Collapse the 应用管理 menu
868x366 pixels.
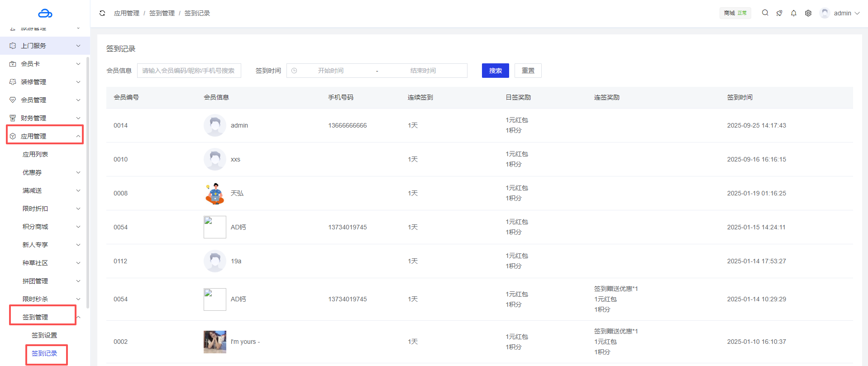pos(78,136)
